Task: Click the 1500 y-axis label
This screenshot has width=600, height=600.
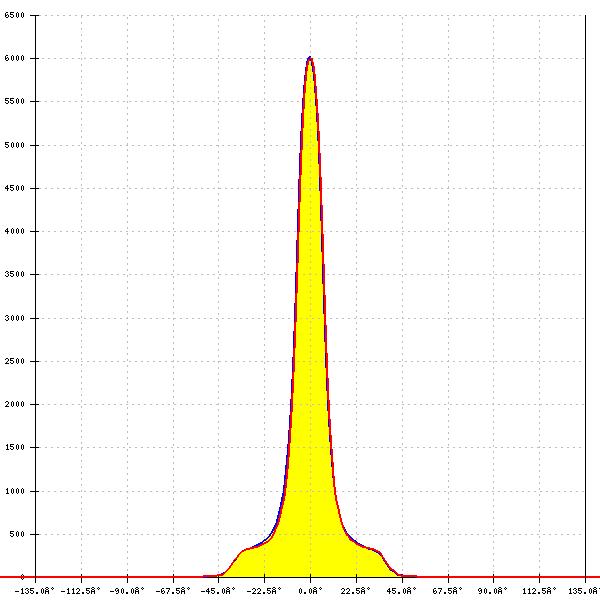Action: coord(15,447)
